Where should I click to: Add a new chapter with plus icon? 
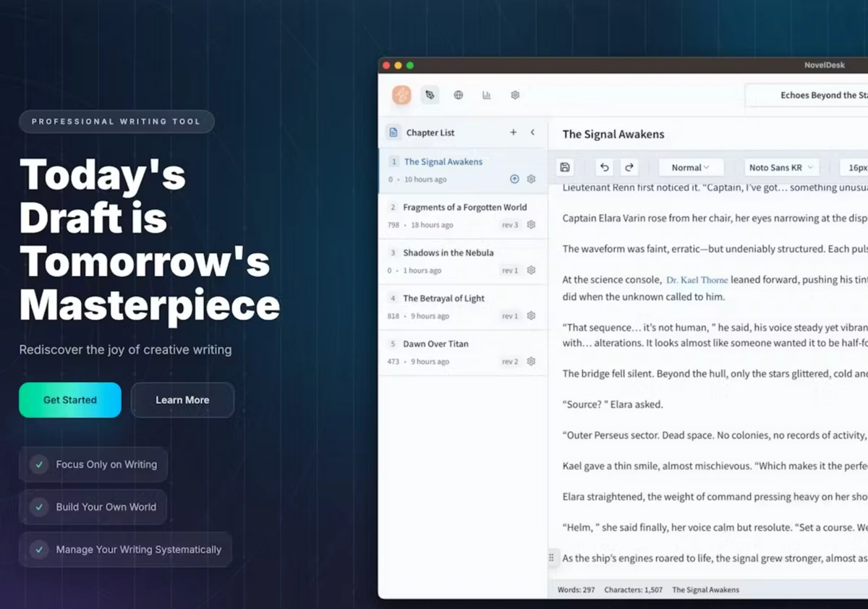click(x=514, y=132)
